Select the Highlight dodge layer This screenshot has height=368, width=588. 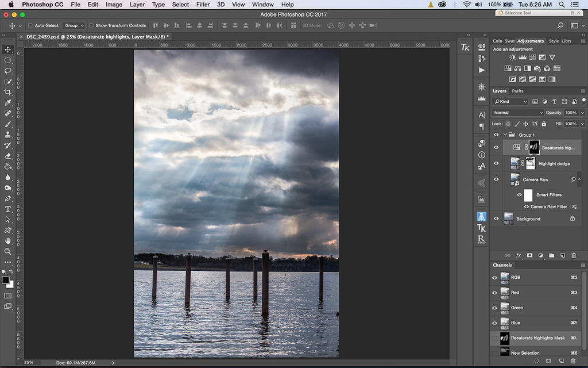554,164
